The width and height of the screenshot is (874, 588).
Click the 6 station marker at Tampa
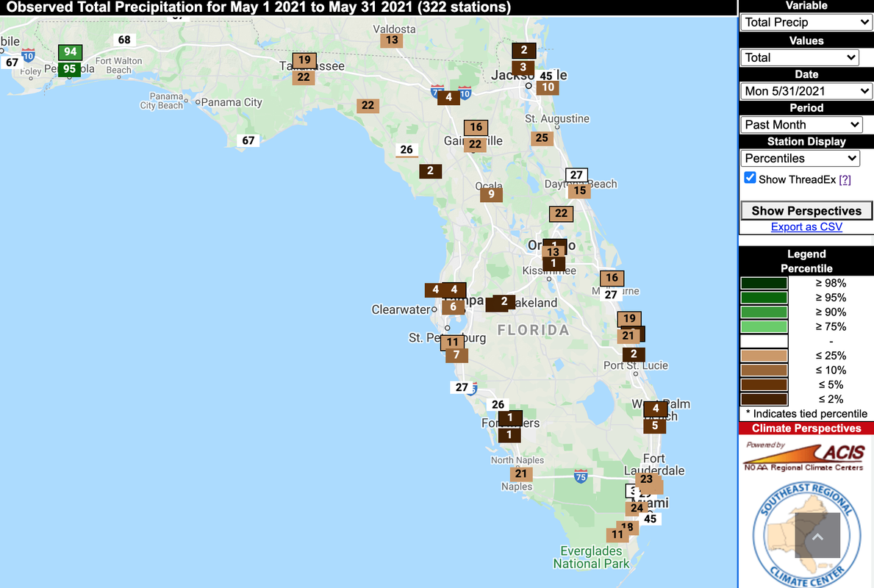(453, 307)
